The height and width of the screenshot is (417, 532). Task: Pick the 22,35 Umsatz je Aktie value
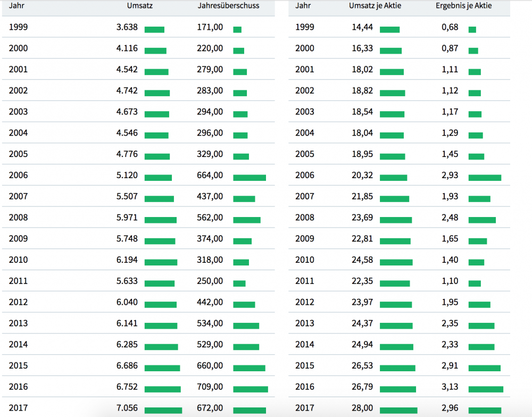[362, 281]
